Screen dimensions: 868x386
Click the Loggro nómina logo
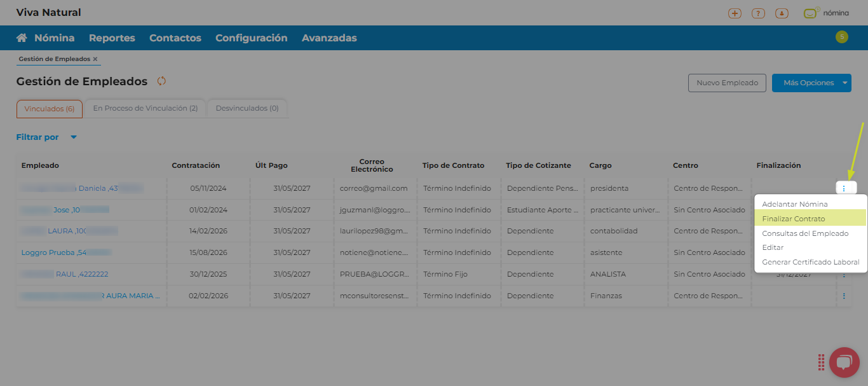click(826, 13)
